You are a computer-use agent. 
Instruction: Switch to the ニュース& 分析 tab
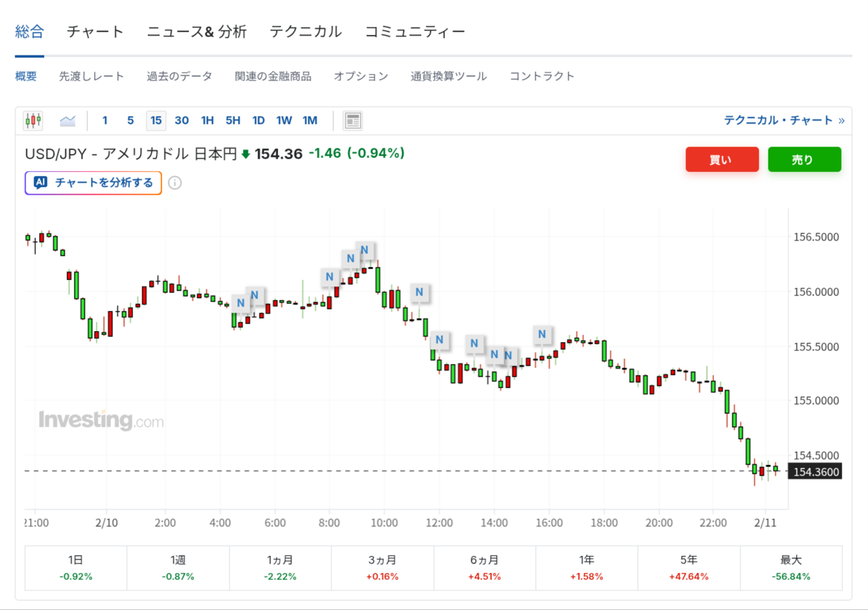pos(197,32)
